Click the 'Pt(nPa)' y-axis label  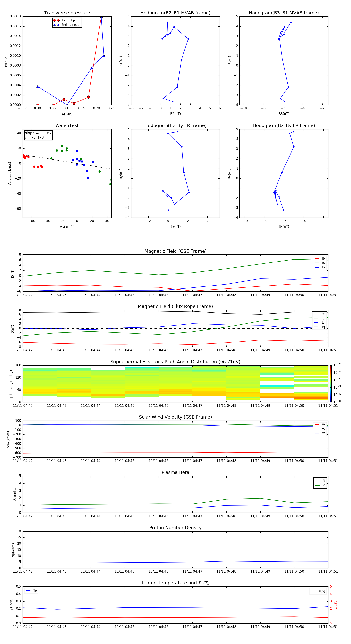pos(6,61)
